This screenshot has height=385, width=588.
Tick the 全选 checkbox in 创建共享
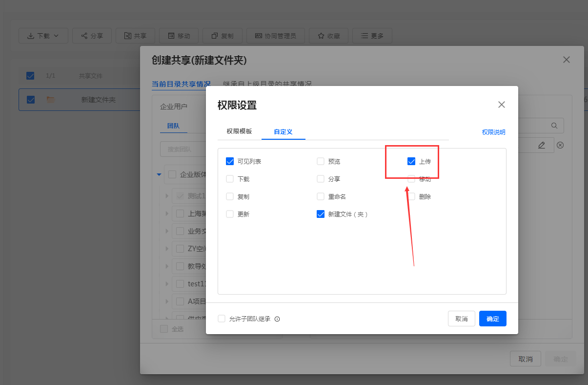click(164, 329)
